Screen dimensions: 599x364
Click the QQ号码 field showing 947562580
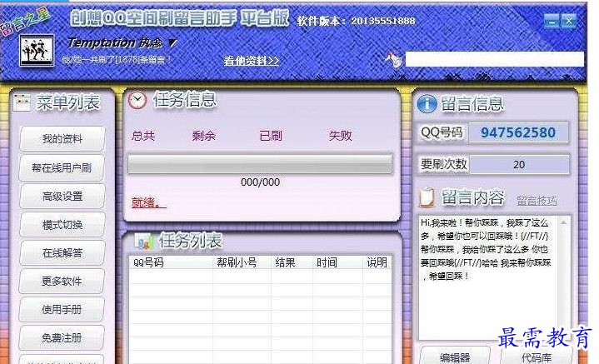(518, 132)
